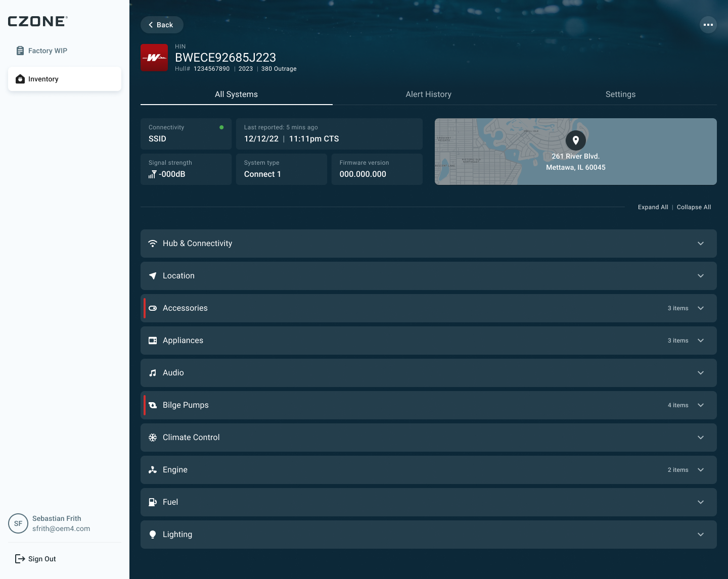Click Expand All

click(653, 207)
